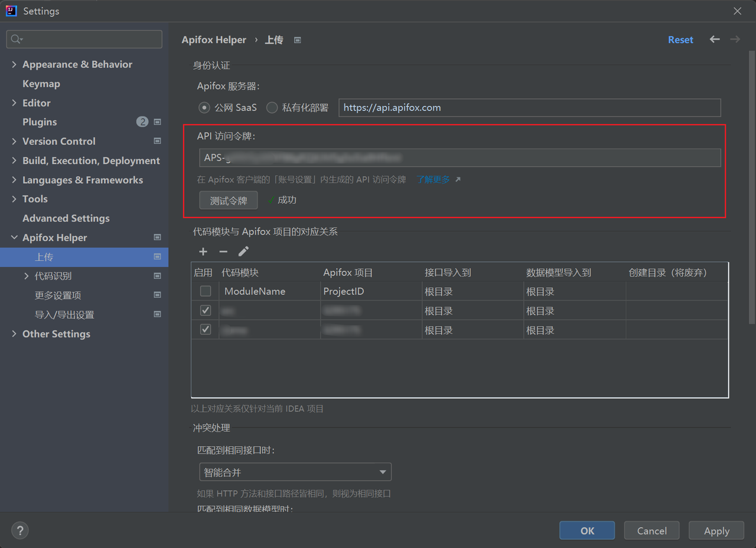The image size is (756, 548).
Task: Click the remove mapping minus icon
Action: coord(223,251)
